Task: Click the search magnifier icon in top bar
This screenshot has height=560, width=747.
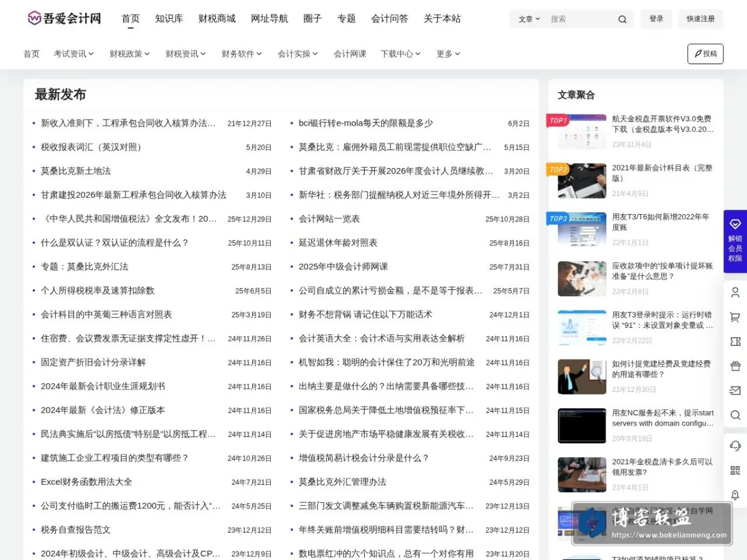Action: [622, 19]
